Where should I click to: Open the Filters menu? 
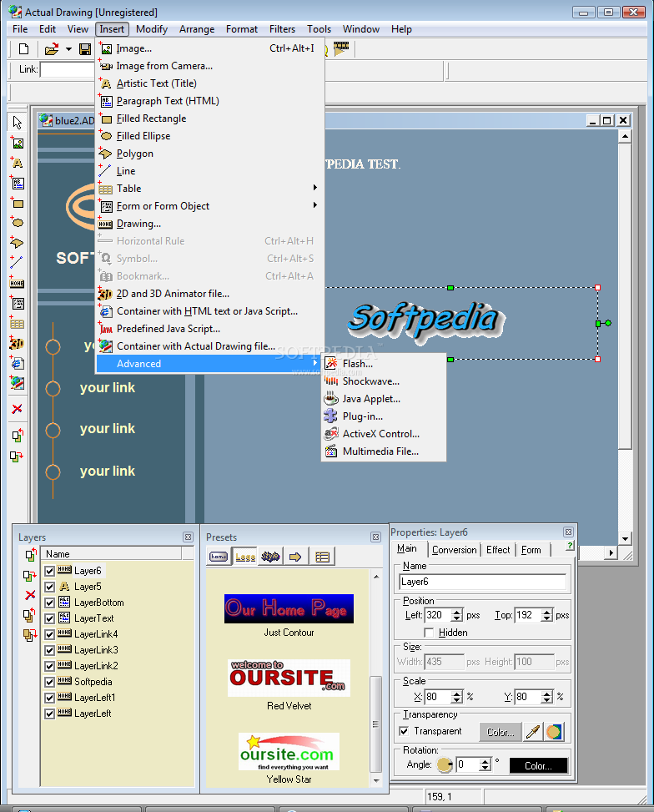282,29
